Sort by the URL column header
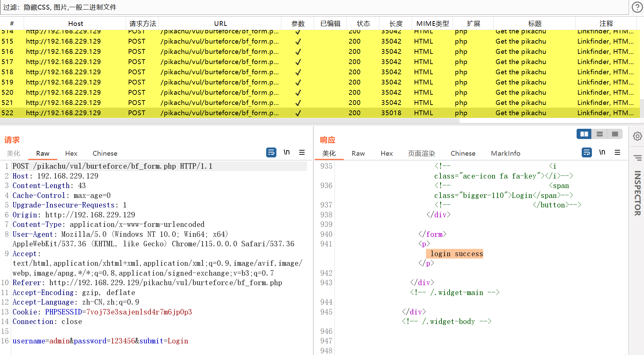 pyautogui.click(x=220, y=24)
